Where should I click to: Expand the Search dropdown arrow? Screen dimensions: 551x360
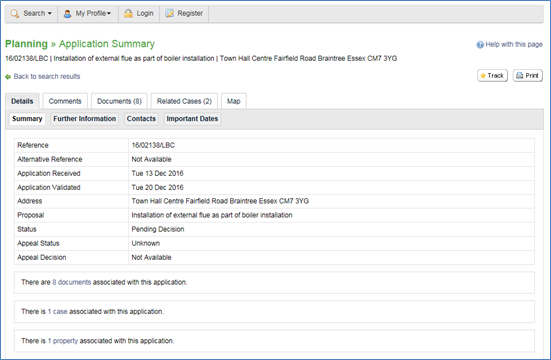click(x=50, y=14)
